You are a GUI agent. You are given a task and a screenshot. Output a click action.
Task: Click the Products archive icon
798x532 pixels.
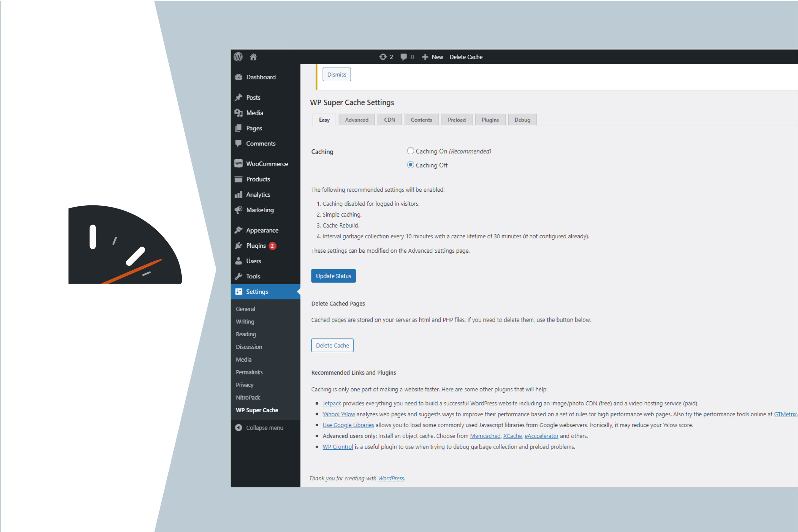coord(238,179)
